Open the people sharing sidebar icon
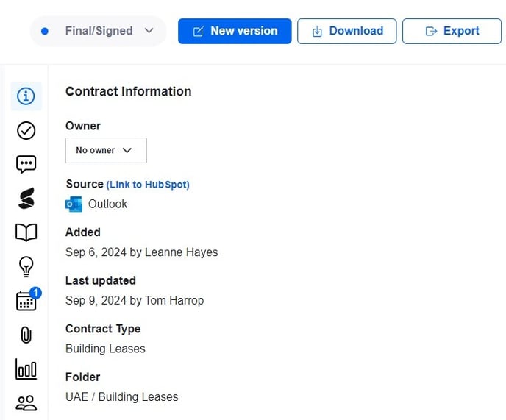 point(26,403)
